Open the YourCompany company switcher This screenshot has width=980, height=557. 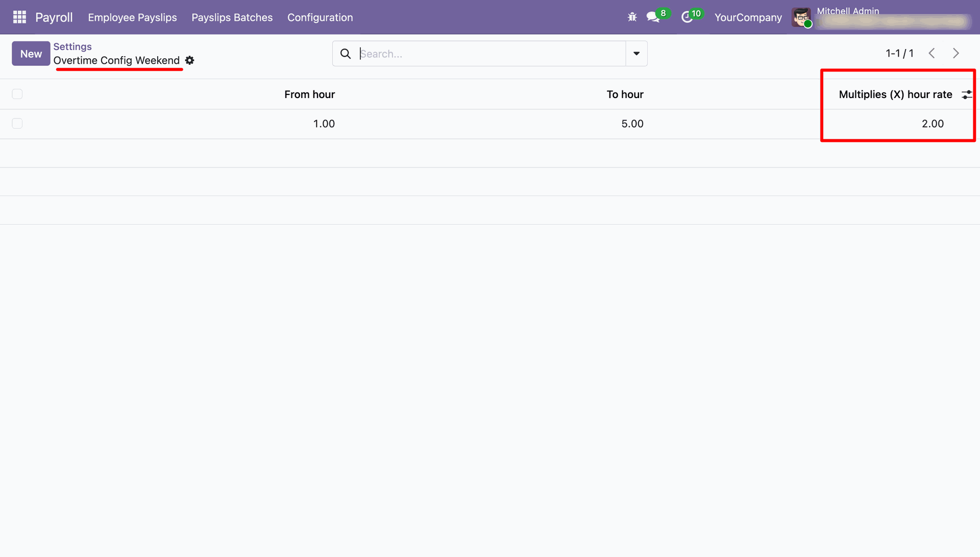coord(748,17)
